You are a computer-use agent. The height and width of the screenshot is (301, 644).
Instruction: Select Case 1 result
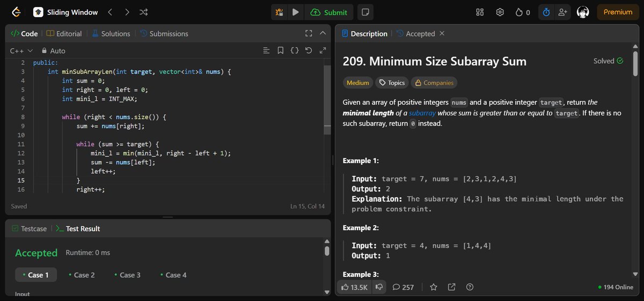click(35, 275)
